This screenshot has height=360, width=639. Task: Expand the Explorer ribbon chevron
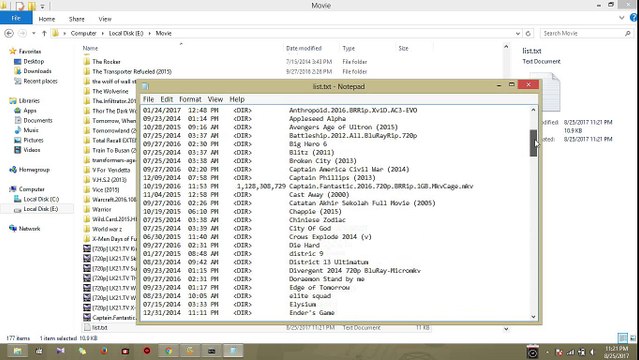pos(621,18)
